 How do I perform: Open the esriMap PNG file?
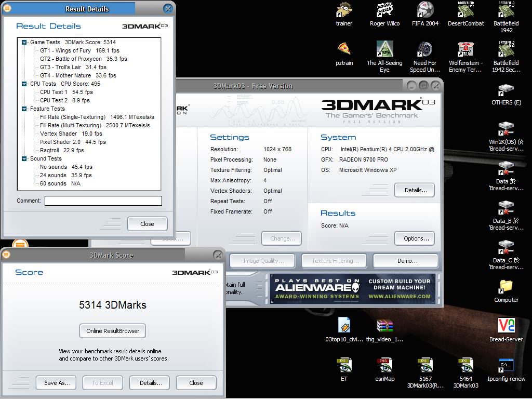[384, 370]
